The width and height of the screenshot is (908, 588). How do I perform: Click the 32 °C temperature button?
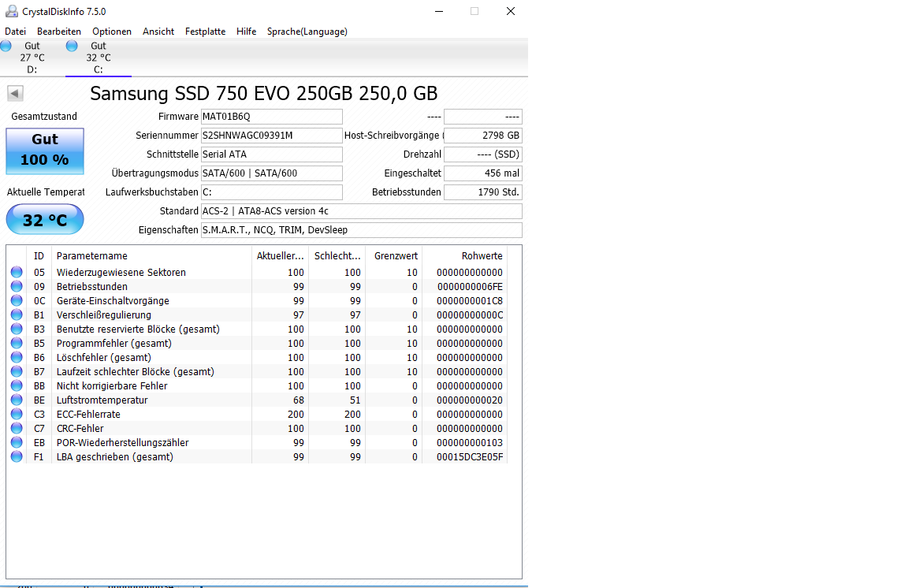pos(45,220)
